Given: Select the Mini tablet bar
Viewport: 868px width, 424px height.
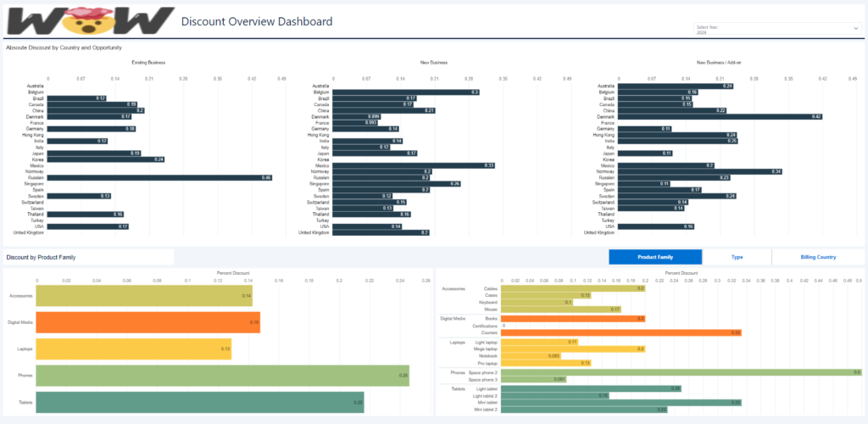Looking at the screenshot, I should [x=621, y=403].
